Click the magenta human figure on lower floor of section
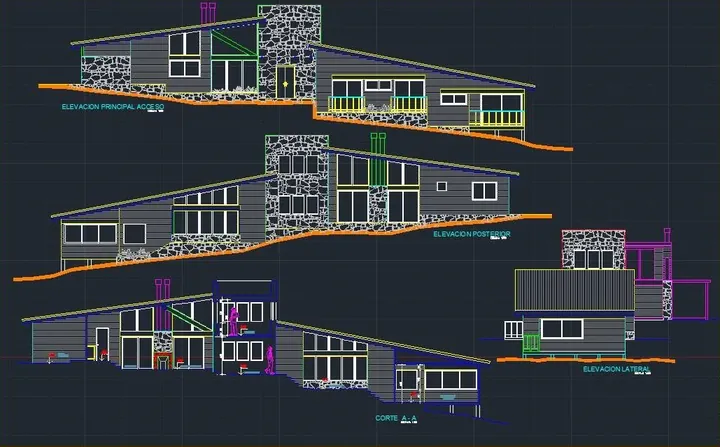The height and width of the screenshot is (447, 720). pos(270,360)
